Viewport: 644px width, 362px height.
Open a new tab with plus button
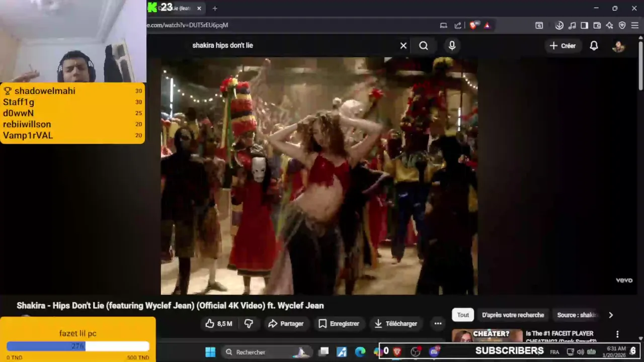coord(215,9)
